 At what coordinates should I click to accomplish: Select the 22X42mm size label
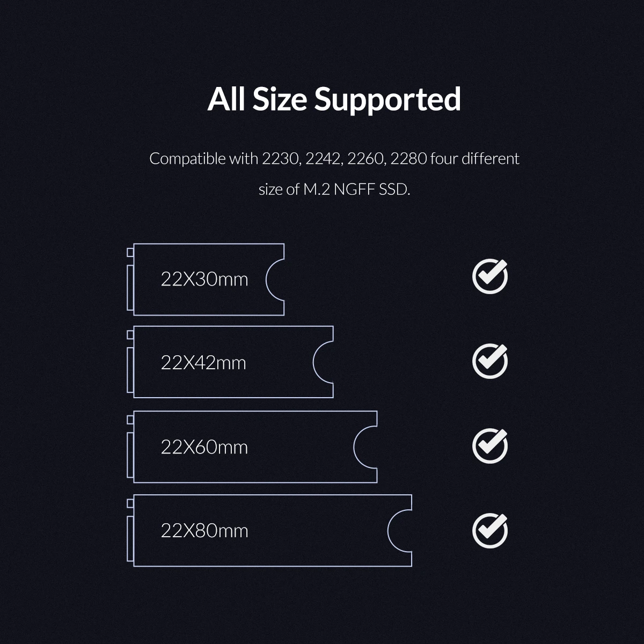pyautogui.click(x=203, y=363)
